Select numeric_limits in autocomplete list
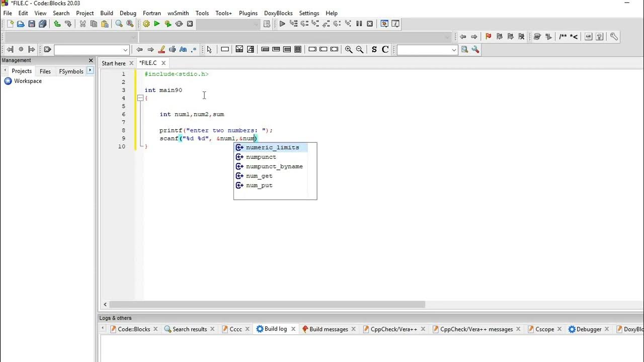Viewport: 644px width, 362px height. coord(272,147)
